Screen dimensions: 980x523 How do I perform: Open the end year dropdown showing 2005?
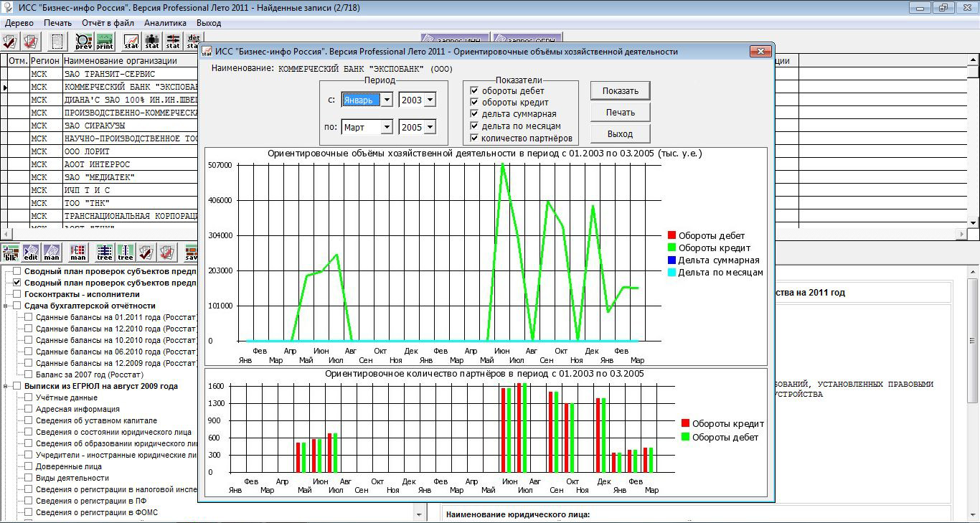pyautogui.click(x=429, y=128)
